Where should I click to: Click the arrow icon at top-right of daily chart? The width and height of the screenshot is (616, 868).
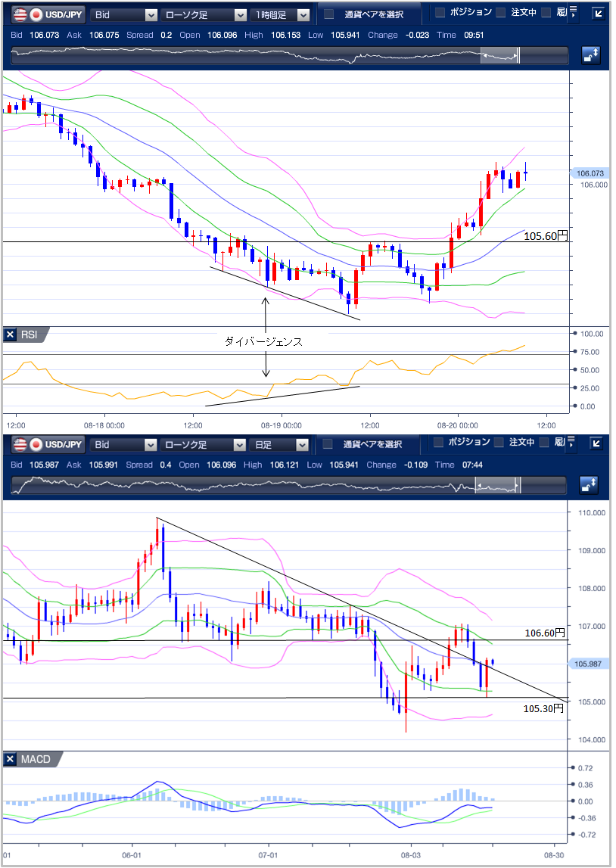597,444
